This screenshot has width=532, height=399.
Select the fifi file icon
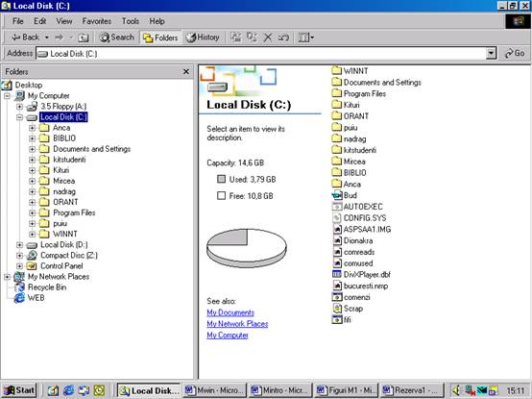[x=337, y=319]
